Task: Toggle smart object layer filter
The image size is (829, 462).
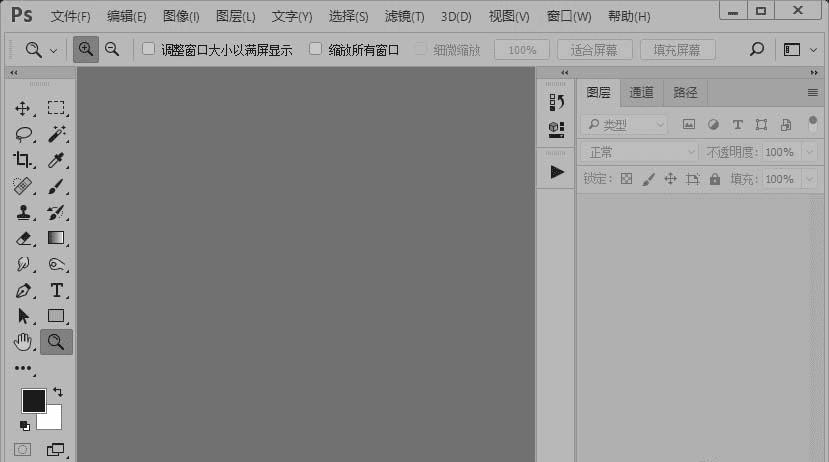Action: click(786, 125)
